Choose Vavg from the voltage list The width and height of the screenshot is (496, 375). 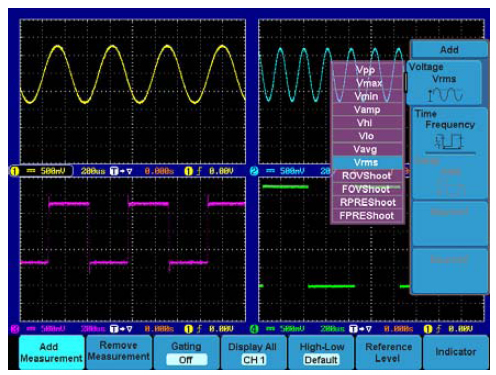tap(367, 149)
